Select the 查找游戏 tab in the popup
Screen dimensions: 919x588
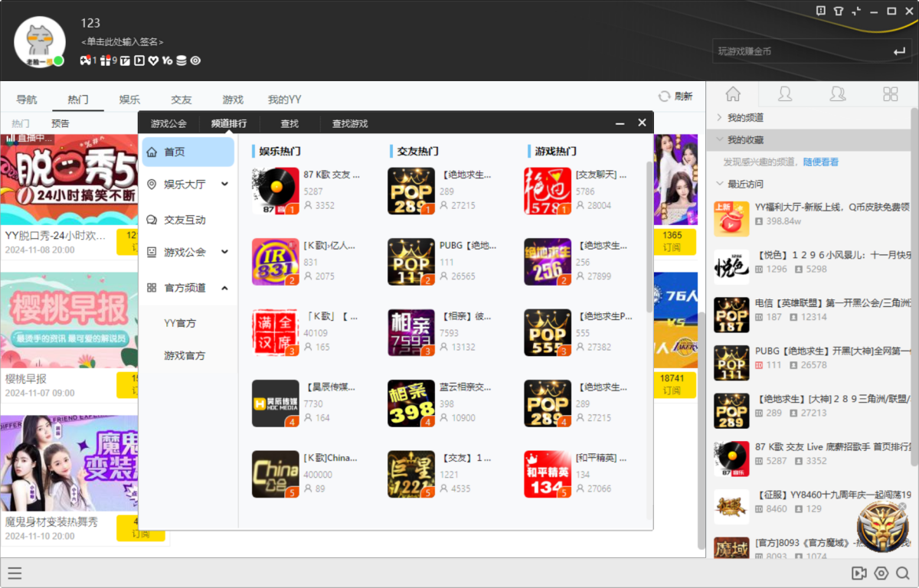click(x=349, y=123)
